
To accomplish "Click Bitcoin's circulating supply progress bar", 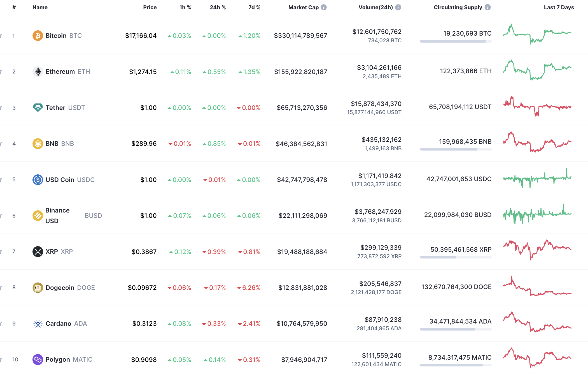I will (x=456, y=41).
